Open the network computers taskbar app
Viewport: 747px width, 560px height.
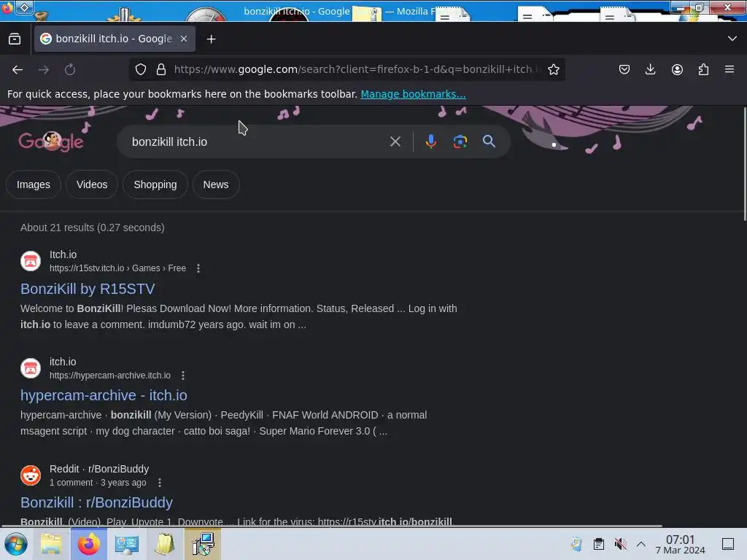203,544
